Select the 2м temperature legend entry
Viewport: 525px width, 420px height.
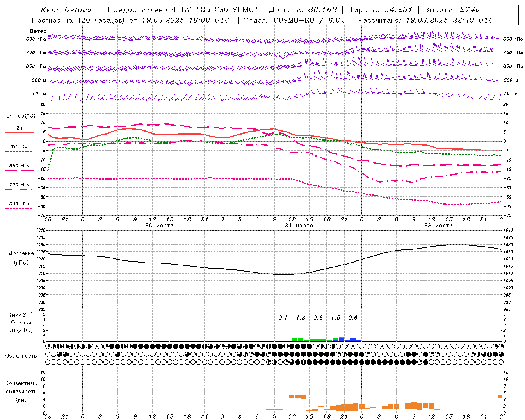(19, 128)
